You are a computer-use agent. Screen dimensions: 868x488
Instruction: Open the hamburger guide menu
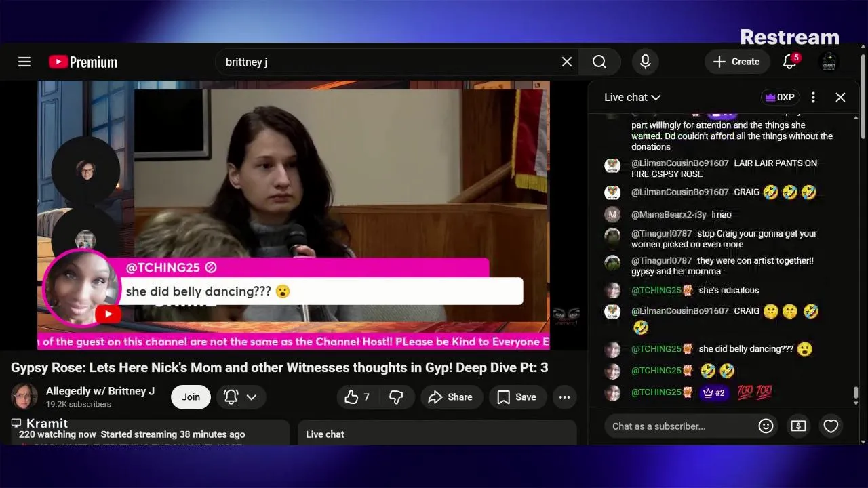(x=24, y=62)
